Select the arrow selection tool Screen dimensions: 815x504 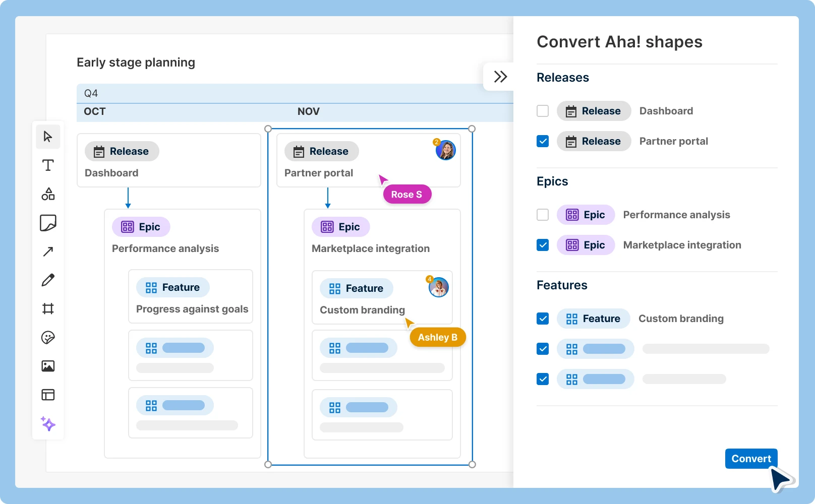point(48,137)
